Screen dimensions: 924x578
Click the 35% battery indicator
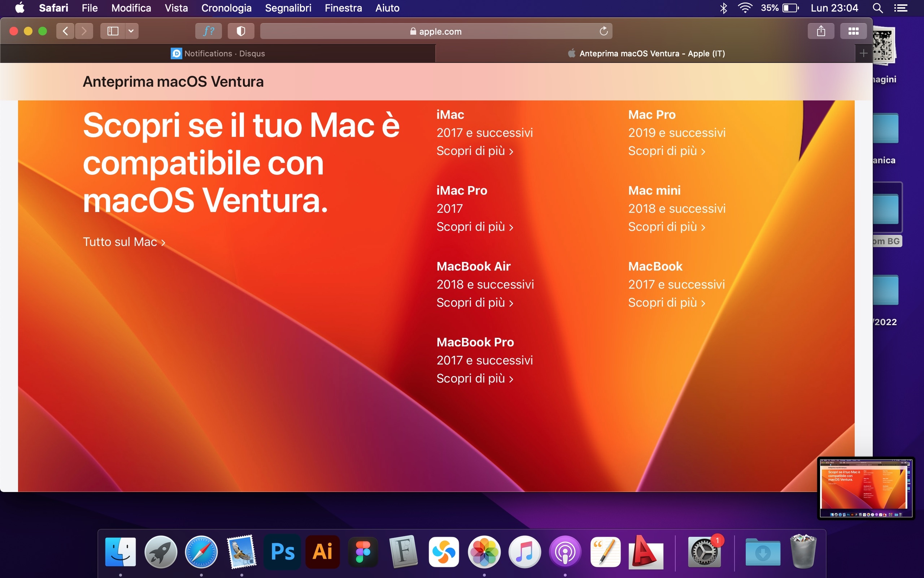(x=780, y=8)
